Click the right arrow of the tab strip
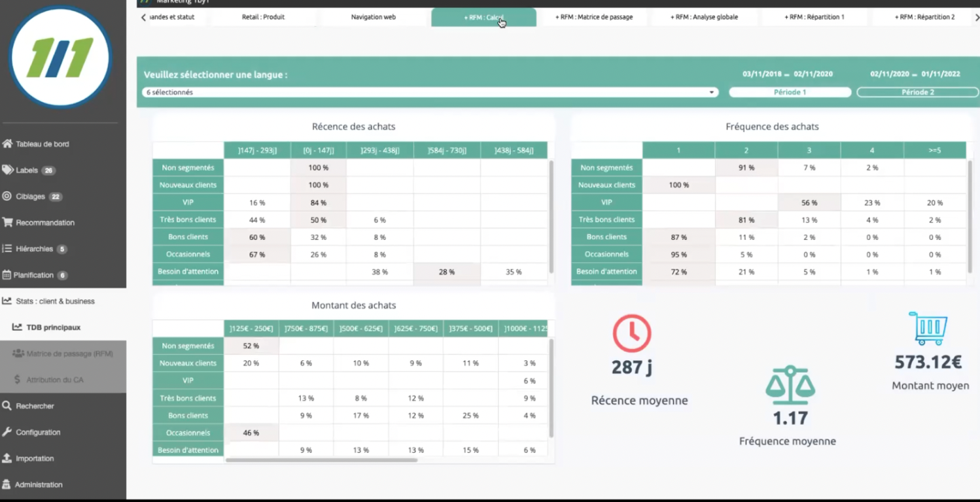 click(977, 18)
